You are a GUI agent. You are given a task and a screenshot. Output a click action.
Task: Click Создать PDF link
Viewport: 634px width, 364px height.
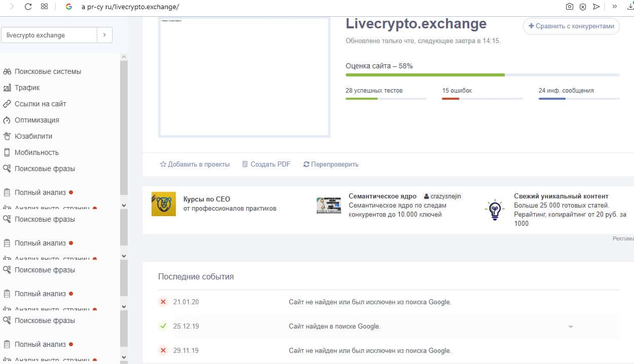(x=267, y=164)
